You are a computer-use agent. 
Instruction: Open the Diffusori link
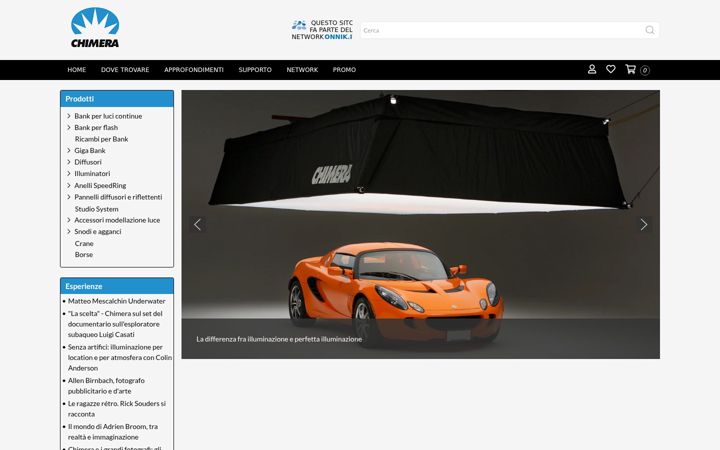[x=88, y=162]
